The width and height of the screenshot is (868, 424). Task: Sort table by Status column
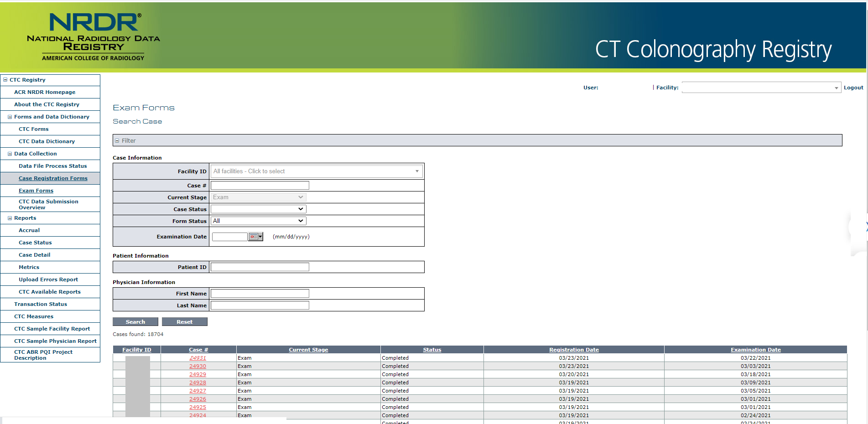click(x=432, y=350)
